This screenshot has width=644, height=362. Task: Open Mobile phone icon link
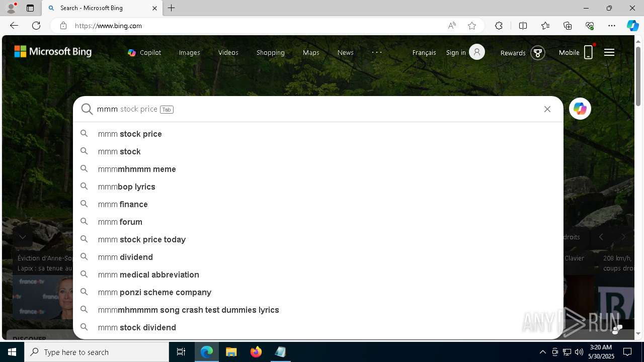coord(589,52)
